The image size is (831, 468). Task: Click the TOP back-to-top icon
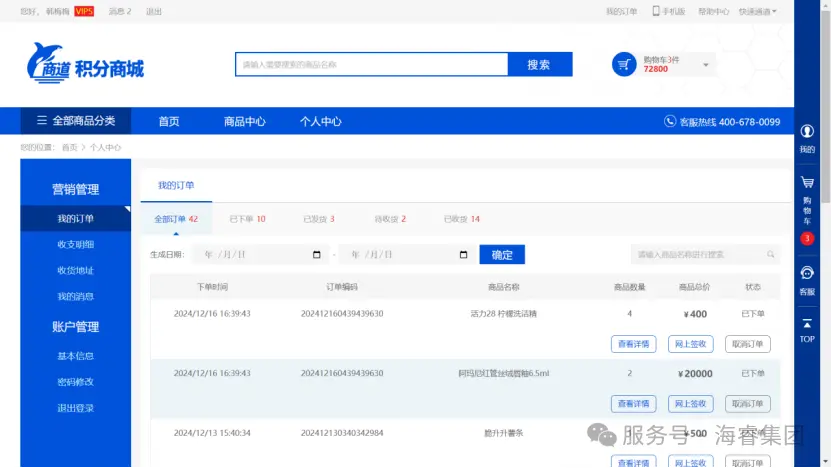point(806,324)
